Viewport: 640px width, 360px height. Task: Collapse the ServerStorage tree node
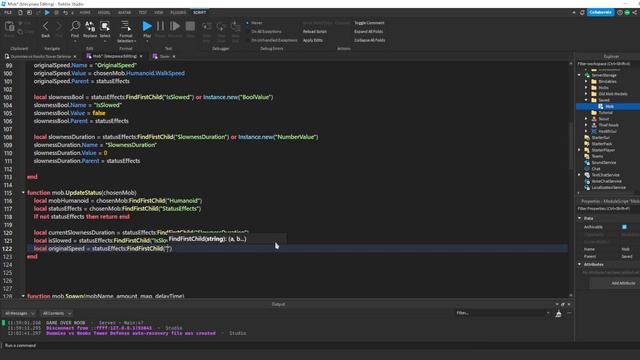point(579,75)
